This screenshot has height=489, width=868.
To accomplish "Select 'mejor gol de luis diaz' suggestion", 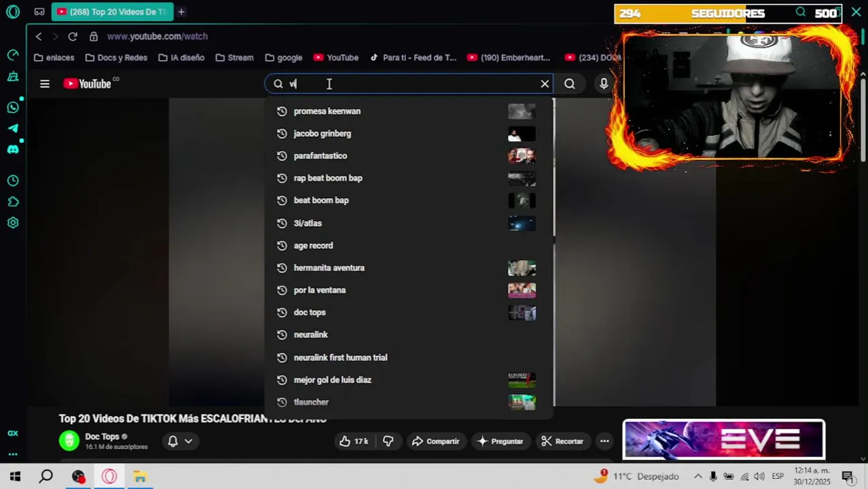I will [x=409, y=380].
